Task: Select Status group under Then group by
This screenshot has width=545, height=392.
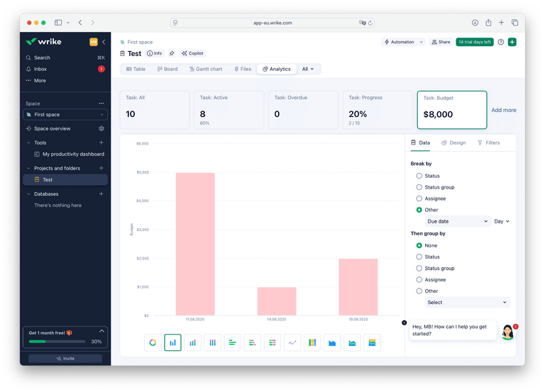Action: pyautogui.click(x=419, y=268)
